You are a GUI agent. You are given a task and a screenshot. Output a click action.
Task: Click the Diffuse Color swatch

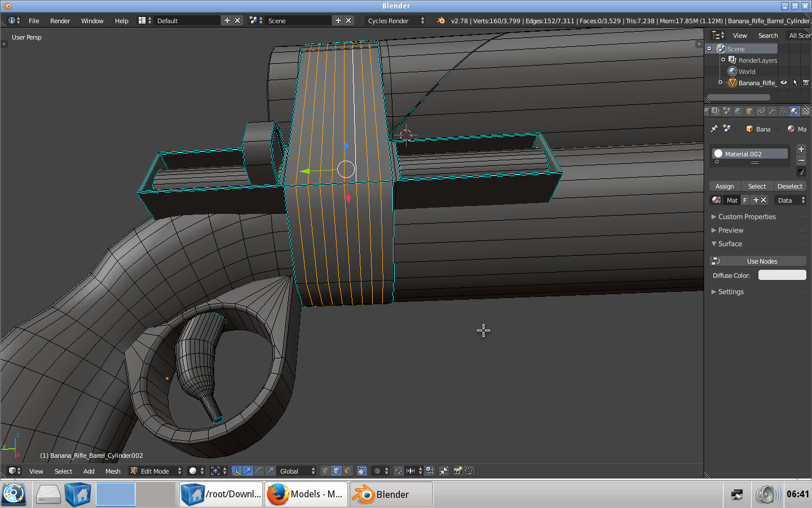[x=782, y=275]
